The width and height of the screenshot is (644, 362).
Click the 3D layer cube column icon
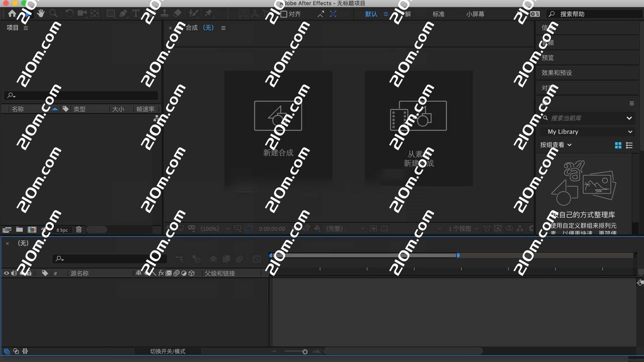pyautogui.click(x=192, y=273)
